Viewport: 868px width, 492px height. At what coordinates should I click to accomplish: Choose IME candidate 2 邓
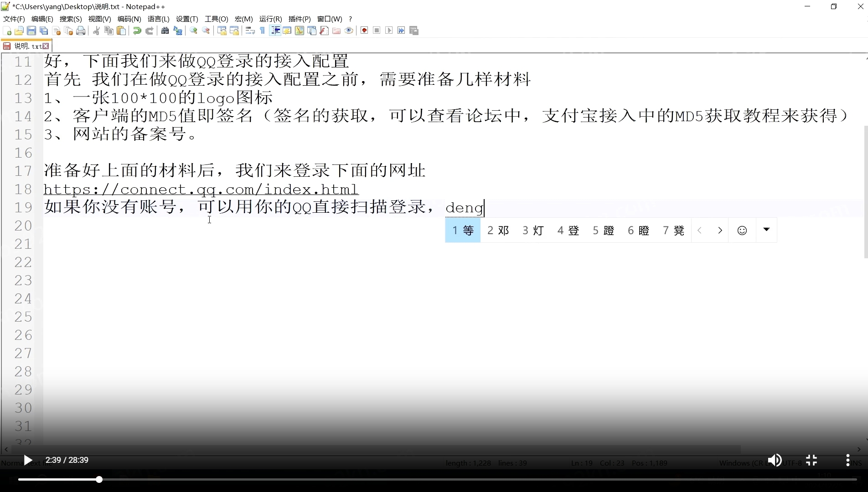pyautogui.click(x=498, y=231)
